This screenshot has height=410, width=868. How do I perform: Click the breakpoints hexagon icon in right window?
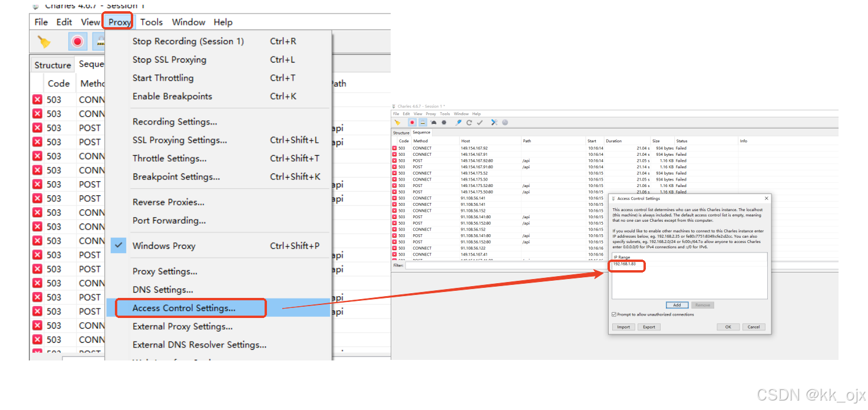click(x=444, y=123)
